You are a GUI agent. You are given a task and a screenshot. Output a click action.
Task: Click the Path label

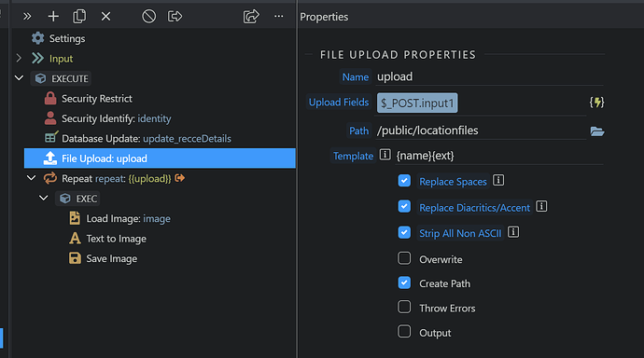pos(358,131)
